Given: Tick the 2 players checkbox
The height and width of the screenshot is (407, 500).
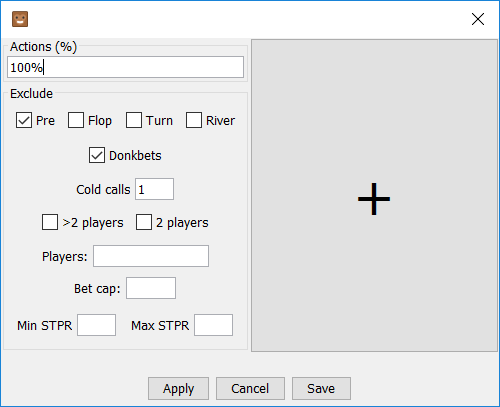Looking at the screenshot, I should (144, 222).
